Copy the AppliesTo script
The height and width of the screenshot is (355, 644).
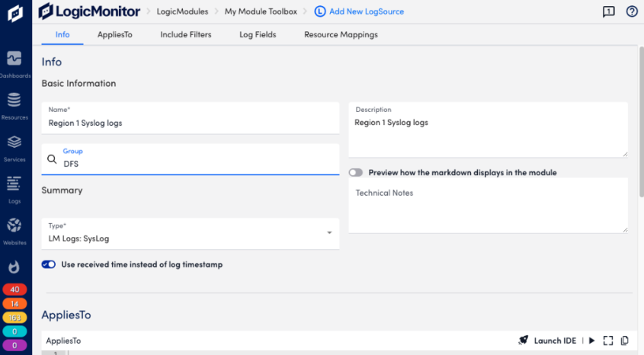tap(625, 341)
